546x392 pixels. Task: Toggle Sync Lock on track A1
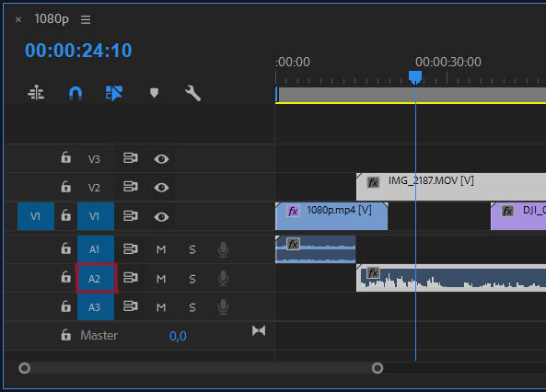coord(130,249)
